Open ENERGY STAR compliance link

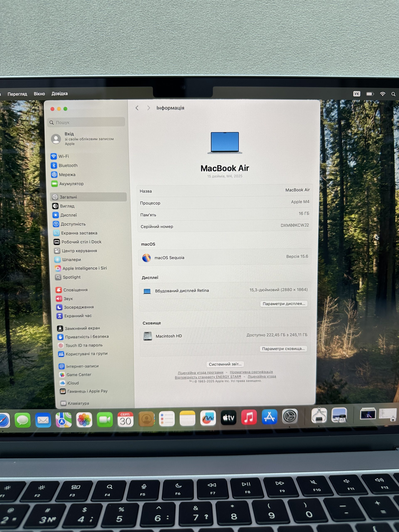[208, 377]
